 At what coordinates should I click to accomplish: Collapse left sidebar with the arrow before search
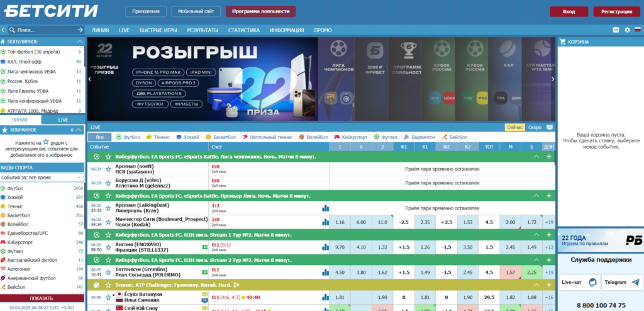(x=3, y=30)
